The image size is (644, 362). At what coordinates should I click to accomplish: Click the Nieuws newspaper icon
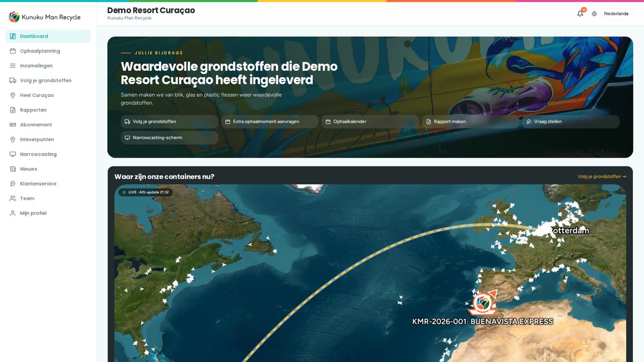click(x=13, y=169)
